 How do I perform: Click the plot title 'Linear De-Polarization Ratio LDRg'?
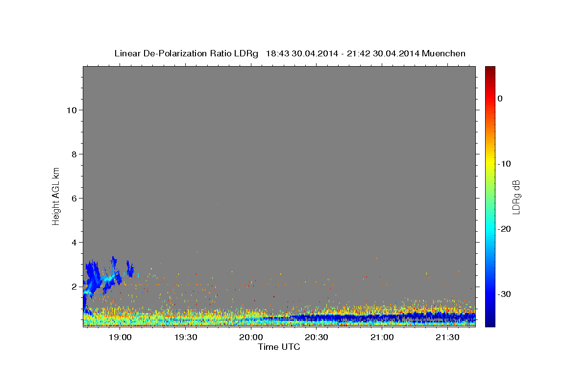pyautogui.click(x=186, y=53)
